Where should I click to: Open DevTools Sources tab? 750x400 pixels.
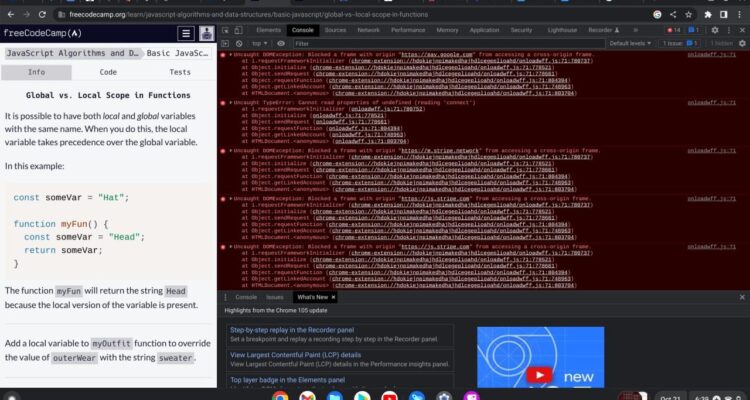click(335, 30)
